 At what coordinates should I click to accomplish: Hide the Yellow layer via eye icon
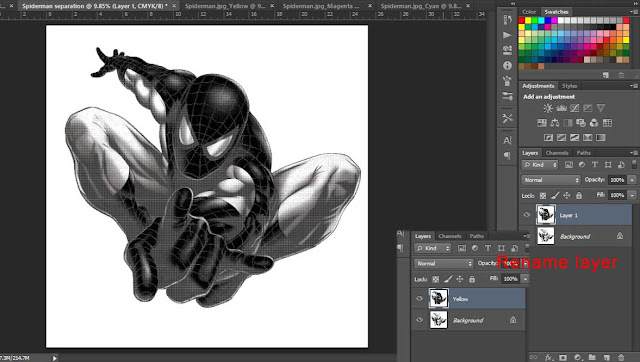(419, 298)
